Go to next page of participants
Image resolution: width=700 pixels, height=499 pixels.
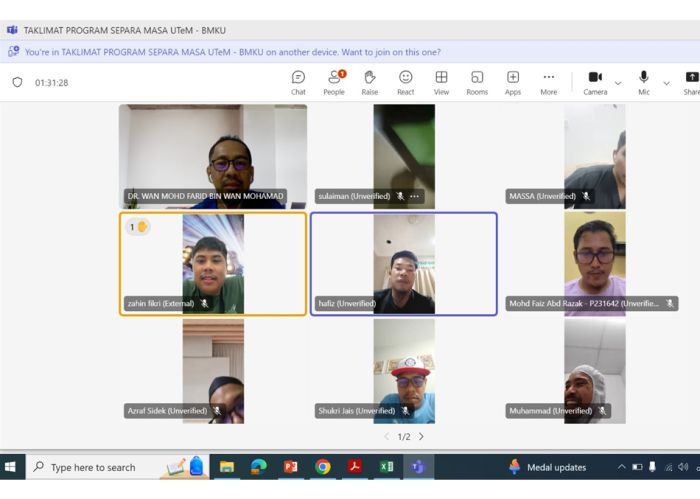pos(421,437)
